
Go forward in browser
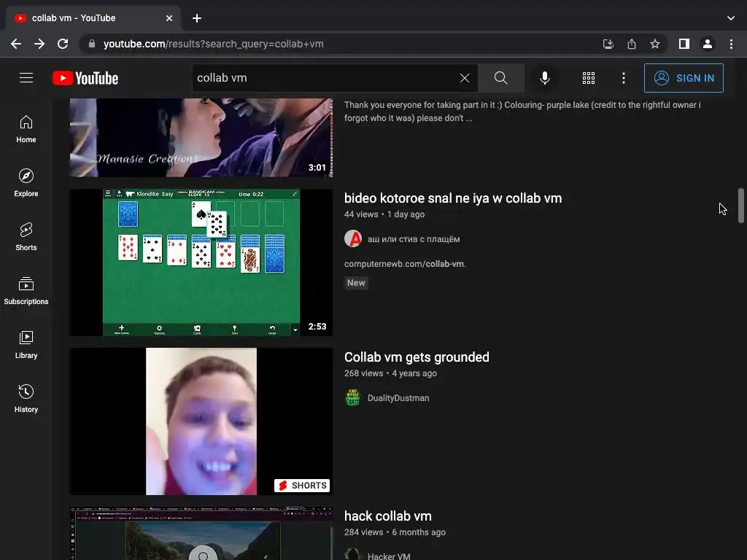click(x=39, y=44)
